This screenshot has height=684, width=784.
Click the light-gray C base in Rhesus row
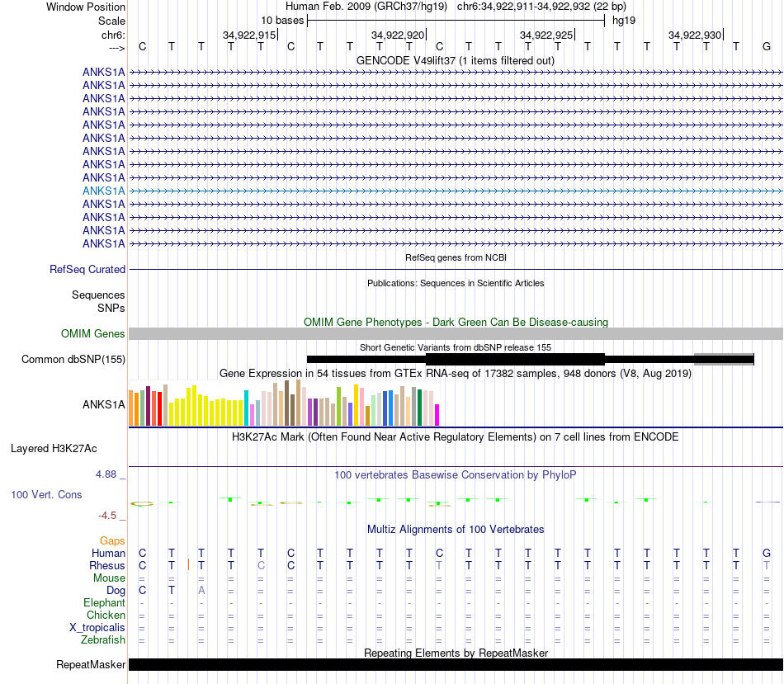(x=261, y=565)
